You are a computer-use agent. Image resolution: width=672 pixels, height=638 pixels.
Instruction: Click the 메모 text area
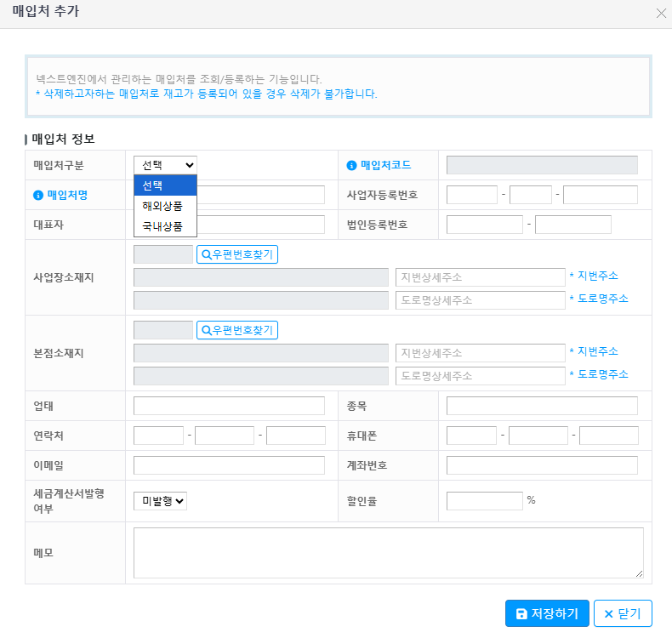388,553
